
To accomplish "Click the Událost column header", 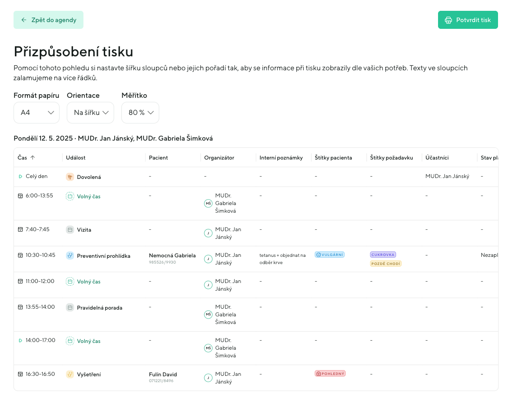I will click(76, 158).
